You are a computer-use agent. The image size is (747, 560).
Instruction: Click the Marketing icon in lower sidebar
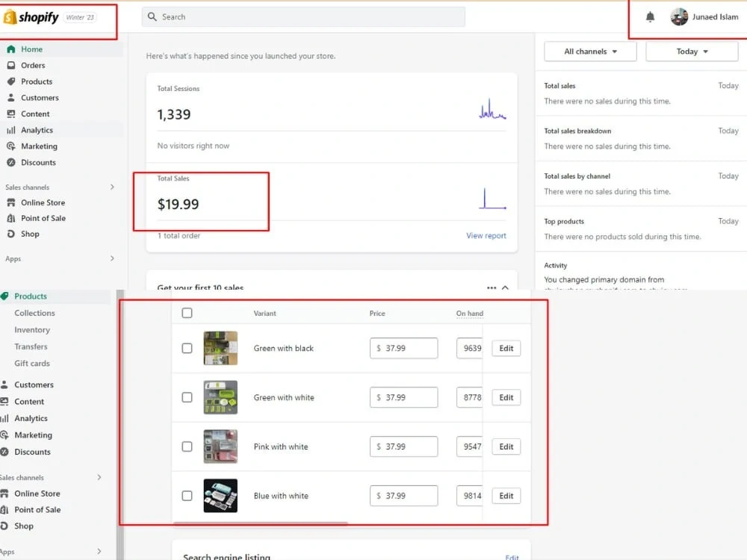tap(4, 435)
